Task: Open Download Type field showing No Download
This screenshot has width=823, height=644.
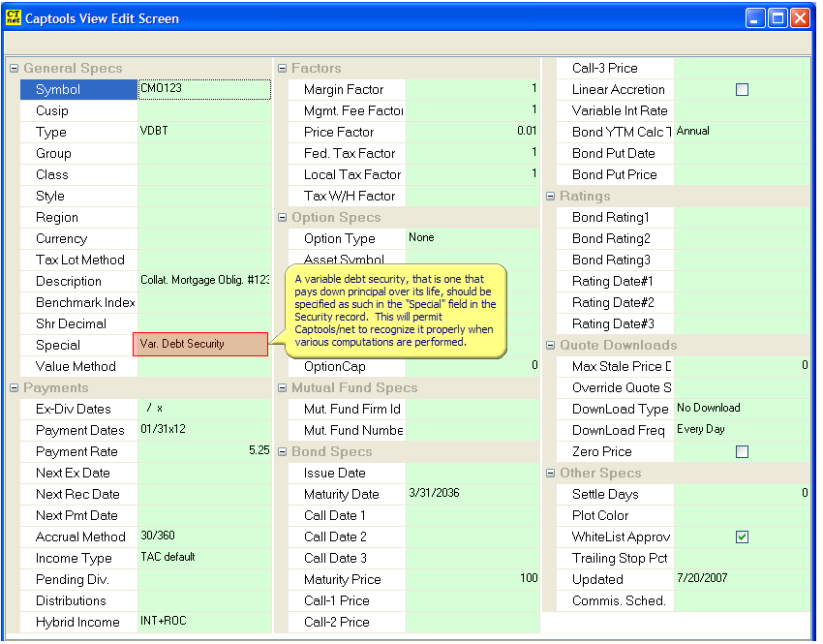Action: pyautogui.click(x=741, y=409)
